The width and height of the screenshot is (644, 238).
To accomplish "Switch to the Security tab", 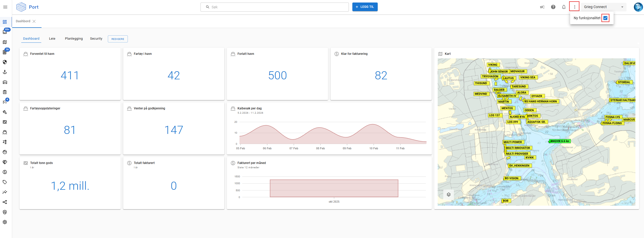I will [x=96, y=39].
